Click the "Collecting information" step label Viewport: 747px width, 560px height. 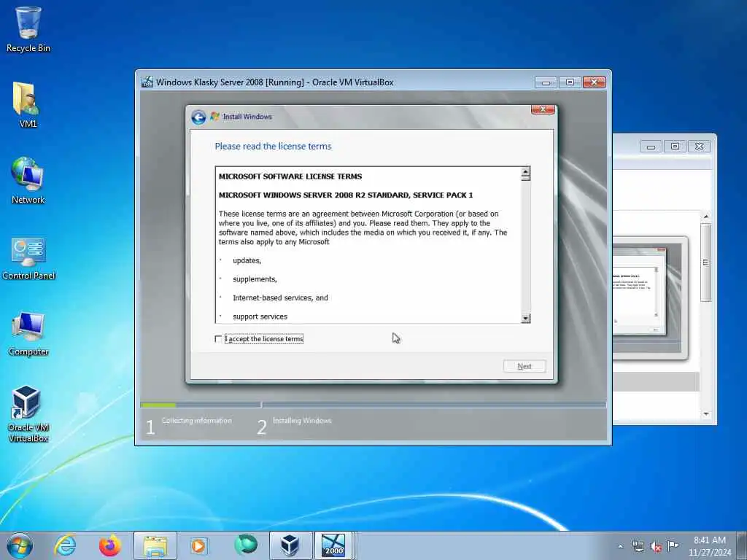197,421
